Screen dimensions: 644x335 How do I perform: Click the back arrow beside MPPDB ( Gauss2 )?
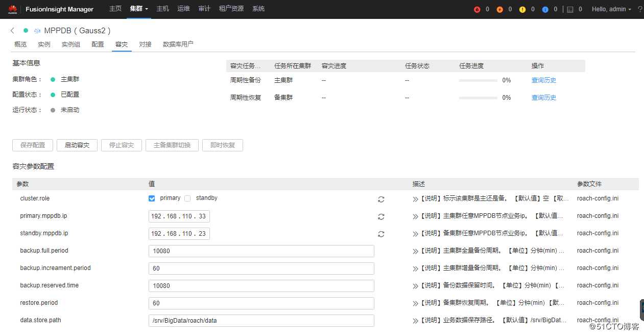click(12, 30)
